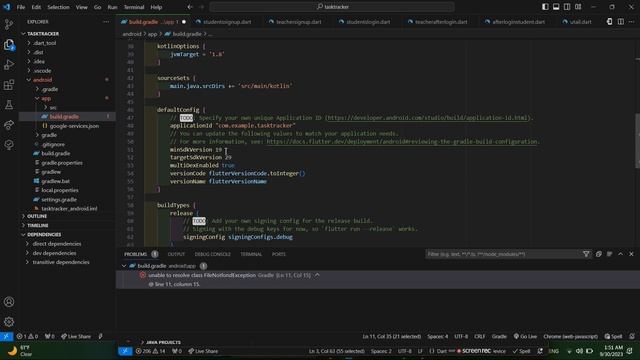The width and height of the screenshot is (640, 360).
Task: Split the editor to the right
Action: click(x=620, y=22)
